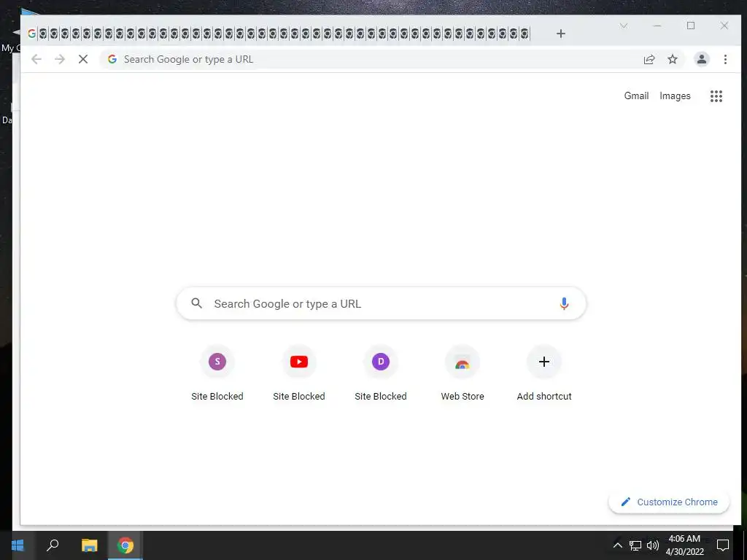Show hidden tray icons chevron

click(617, 545)
